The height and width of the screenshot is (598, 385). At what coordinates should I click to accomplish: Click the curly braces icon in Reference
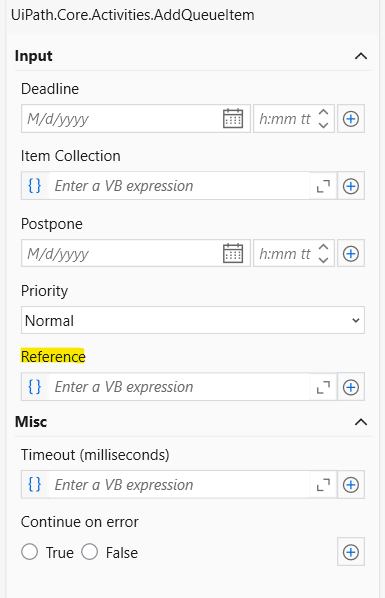click(35, 387)
